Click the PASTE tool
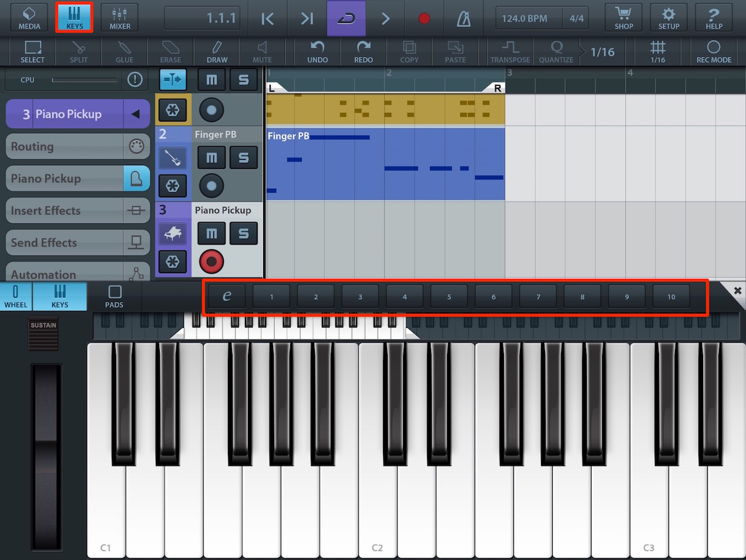 455,52
